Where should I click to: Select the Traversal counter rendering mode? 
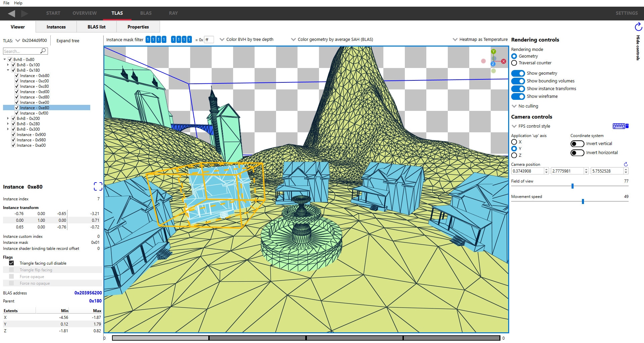pos(514,63)
